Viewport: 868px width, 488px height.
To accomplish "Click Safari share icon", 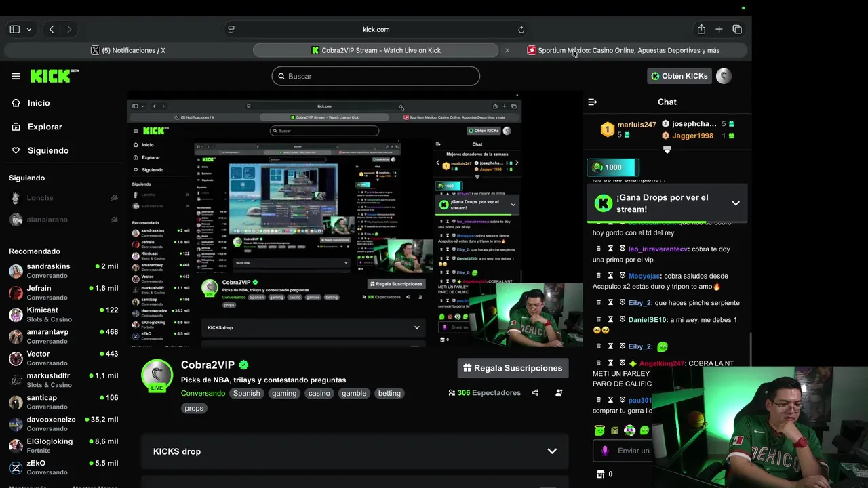I will (x=701, y=29).
